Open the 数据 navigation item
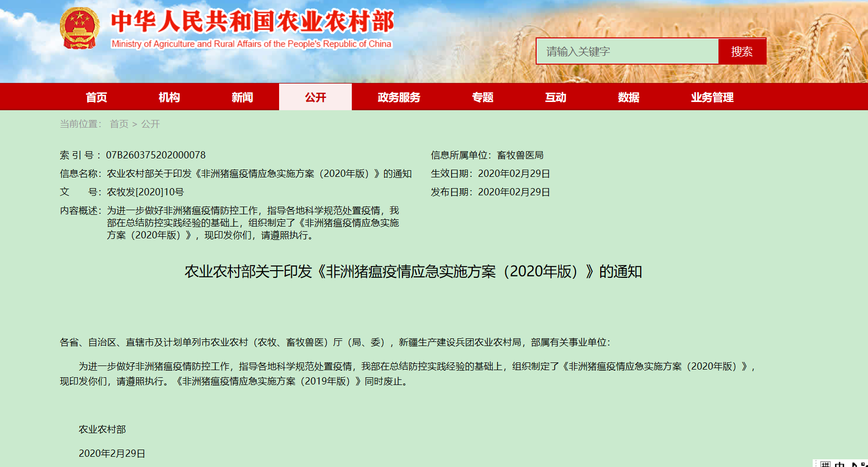868x467 pixels. (x=628, y=97)
